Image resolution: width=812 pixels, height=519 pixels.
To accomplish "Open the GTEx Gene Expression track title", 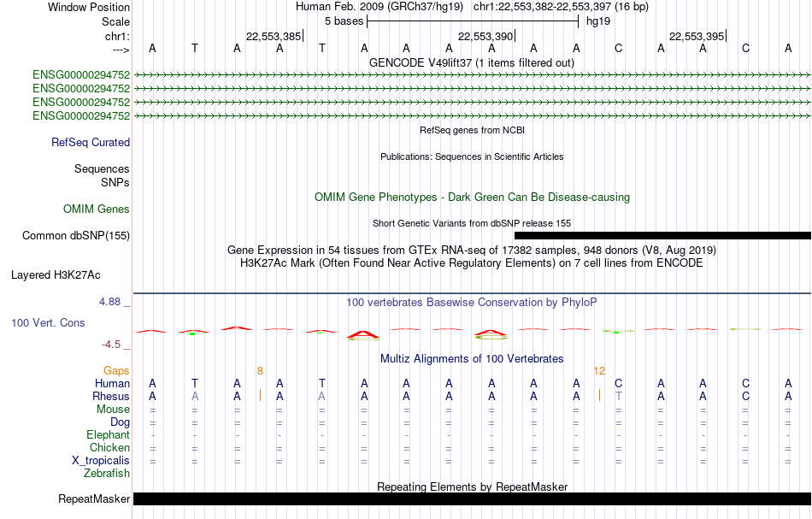I will click(x=472, y=251).
